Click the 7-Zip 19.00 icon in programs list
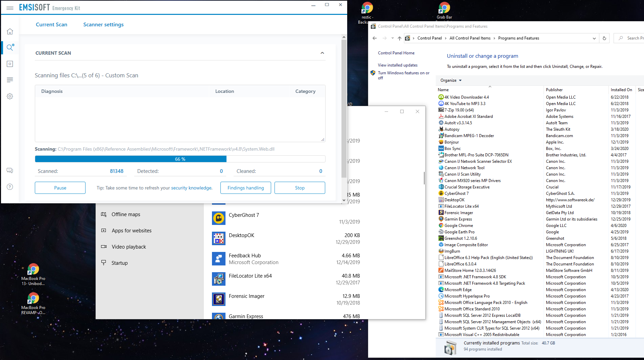 [x=441, y=110]
